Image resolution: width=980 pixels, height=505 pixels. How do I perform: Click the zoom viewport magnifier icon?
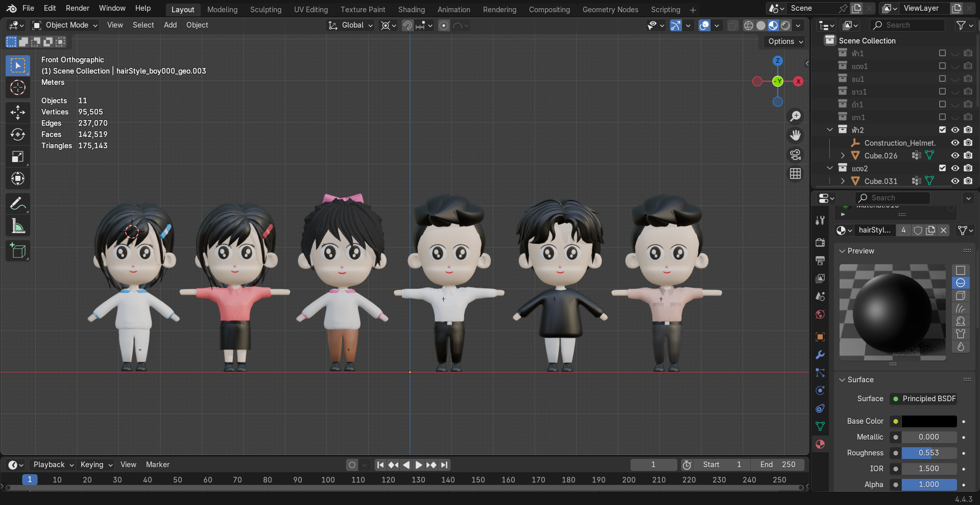pyautogui.click(x=795, y=117)
